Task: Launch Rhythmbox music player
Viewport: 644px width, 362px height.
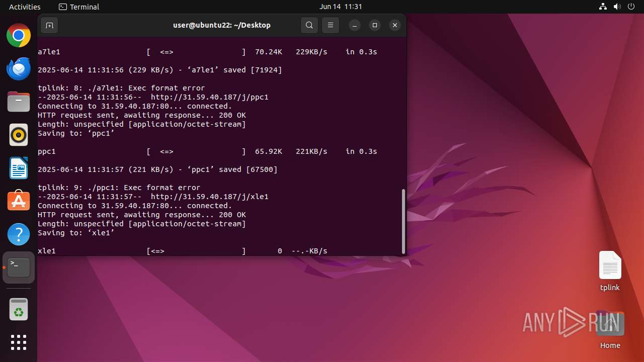Action: click(19, 135)
